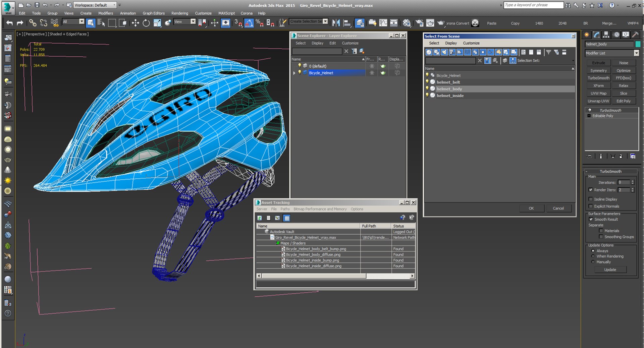Activate Select and Move tool
Viewport: 644px width, 348px height.
135,23
